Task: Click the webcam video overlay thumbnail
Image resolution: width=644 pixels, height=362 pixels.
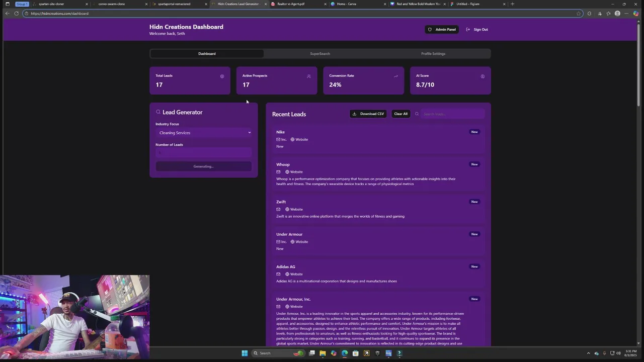Action: (x=75, y=317)
